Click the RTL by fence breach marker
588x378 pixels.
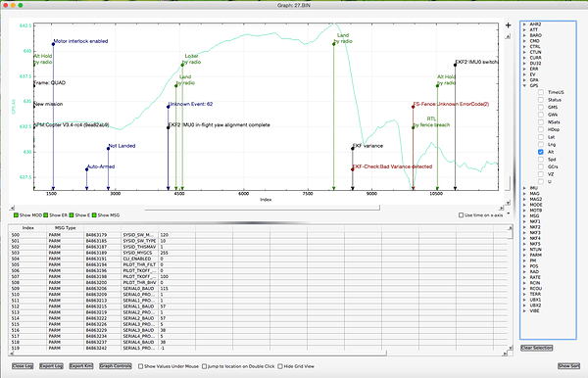coord(414,127)
